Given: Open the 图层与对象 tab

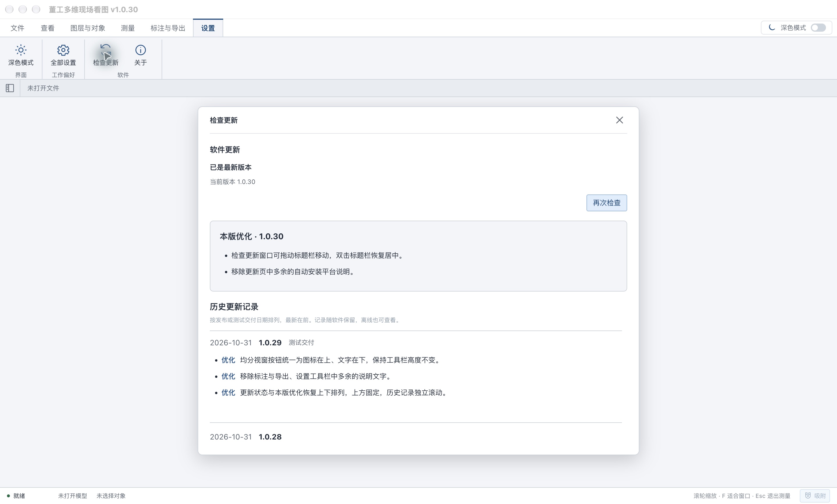Looking at the screenshot, I should tap(87, 28).
